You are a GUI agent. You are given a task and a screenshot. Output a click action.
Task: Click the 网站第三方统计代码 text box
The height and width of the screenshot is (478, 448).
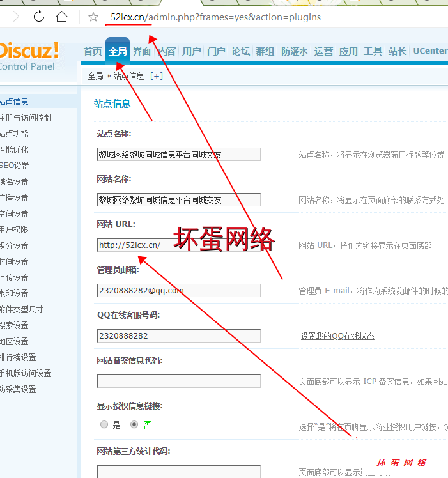pyautogui.click(x=179, y=472)
